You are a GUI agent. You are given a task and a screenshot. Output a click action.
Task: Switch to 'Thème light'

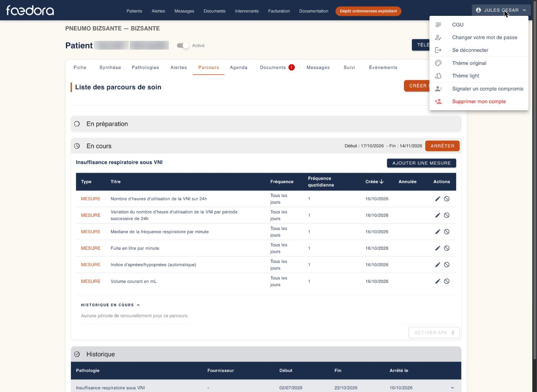[479, 76]
